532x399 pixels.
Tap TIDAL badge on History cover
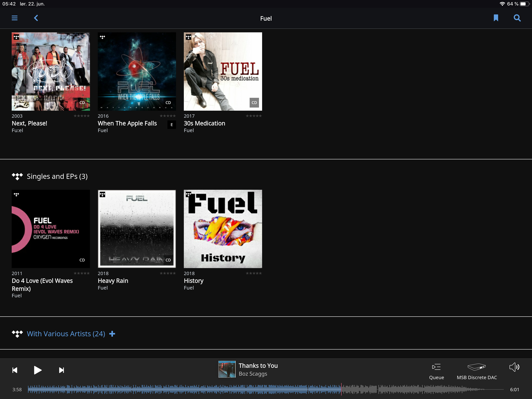point(188,194)
